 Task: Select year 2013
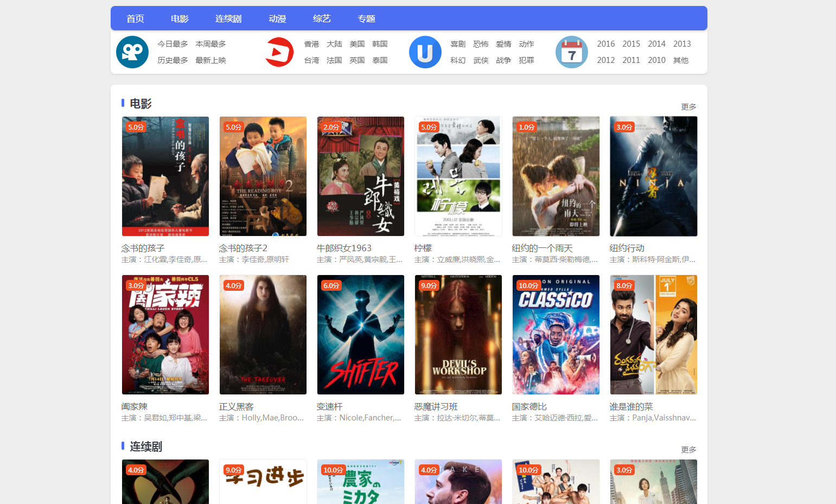click(682, 44)
